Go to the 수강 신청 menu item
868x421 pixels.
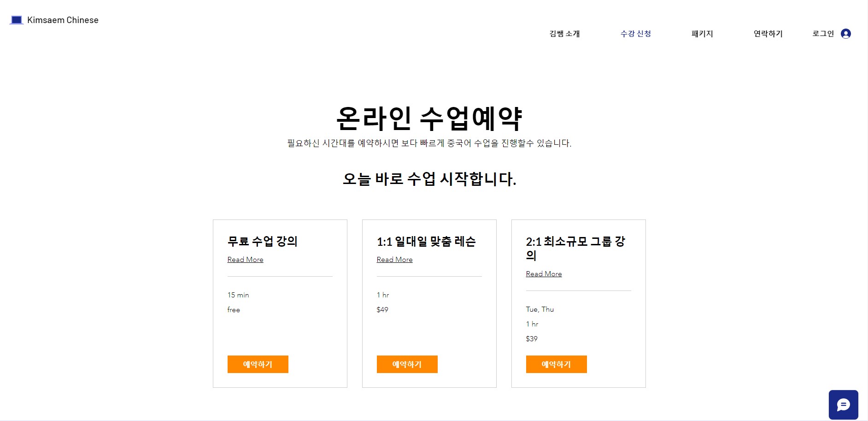click(x=635, y=34)
